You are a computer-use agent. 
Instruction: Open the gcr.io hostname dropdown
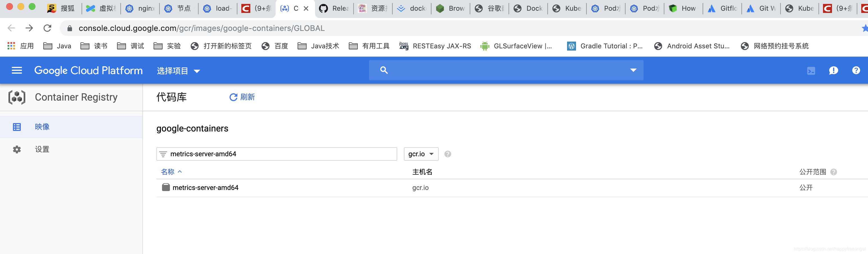[x=421, y=154]
